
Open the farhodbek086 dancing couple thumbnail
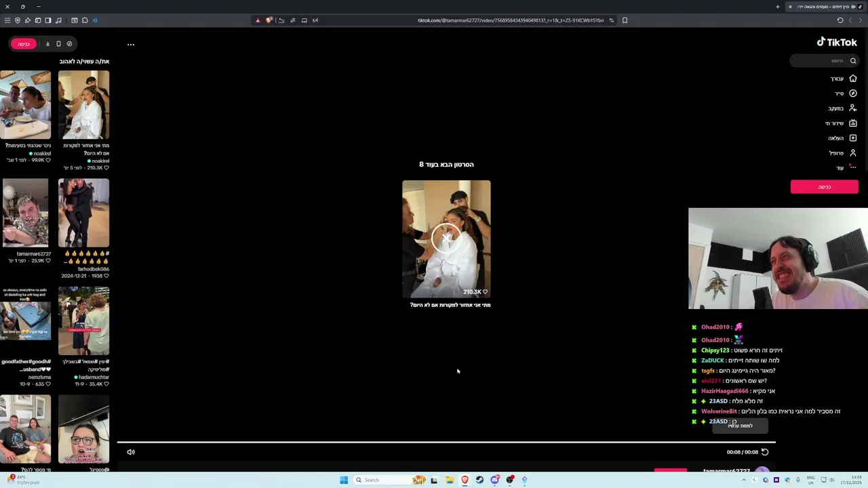click(83, 213)
